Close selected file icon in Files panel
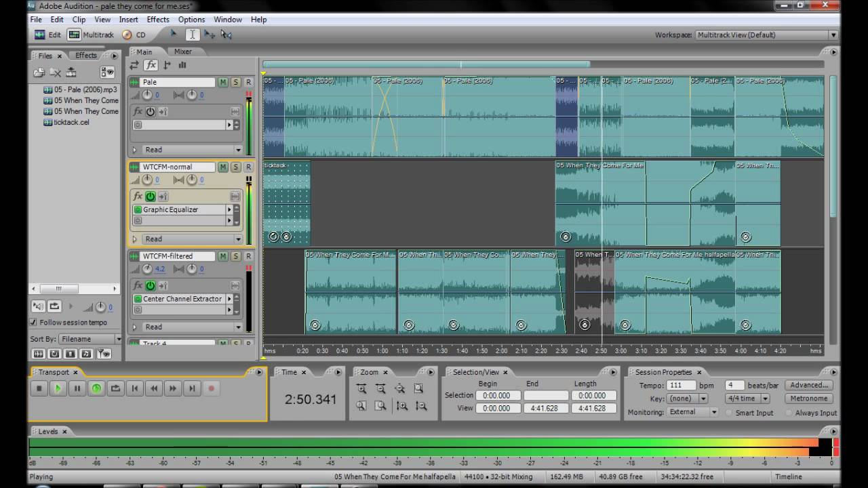The width and height of the screenshot is (868, 488). click(x=55, y=73)
